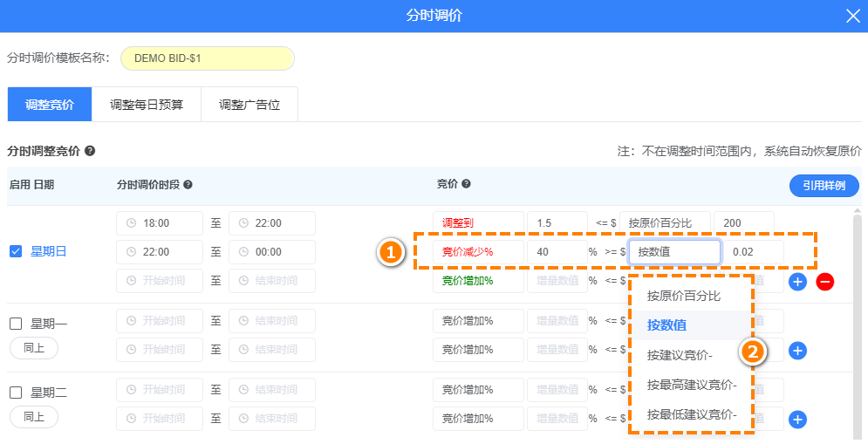Image resolution: width=868 pixels, height=444 pixels.
Task: Click the template name field DEMO BID-$1
Action: pos(208,58)
